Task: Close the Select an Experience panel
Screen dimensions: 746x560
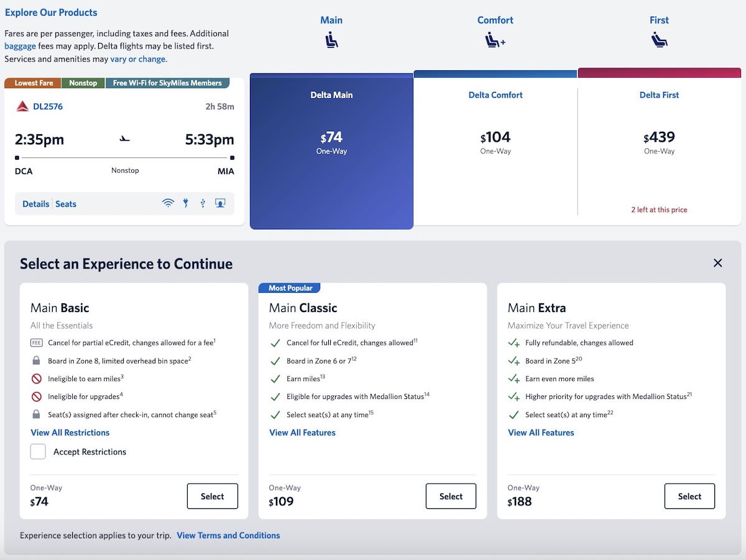Action: click(x=717, y=263)
